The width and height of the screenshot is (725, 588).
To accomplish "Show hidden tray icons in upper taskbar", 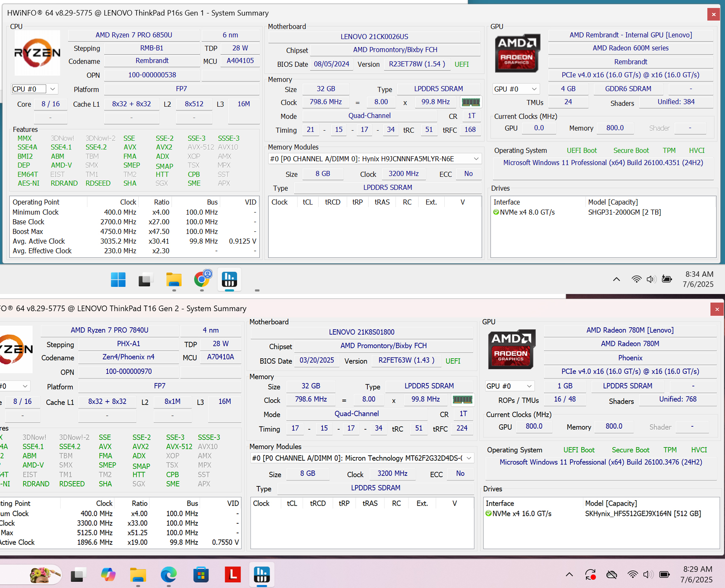I will coord(617,279).
